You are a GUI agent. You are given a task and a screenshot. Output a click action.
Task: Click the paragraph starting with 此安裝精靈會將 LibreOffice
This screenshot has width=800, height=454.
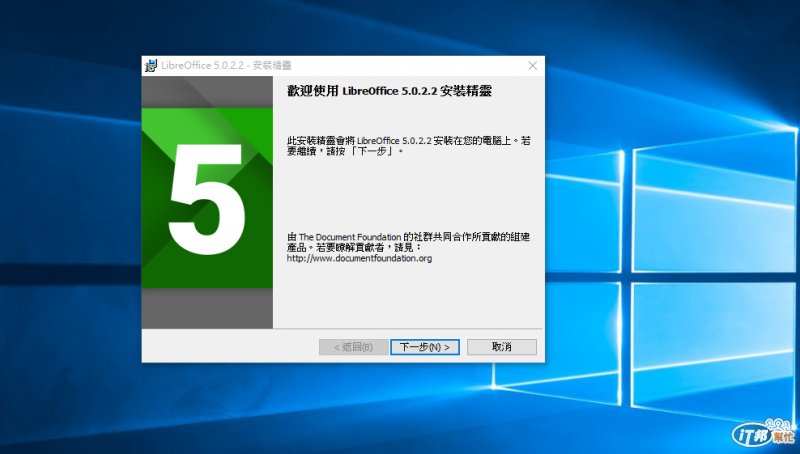point(408,146)
